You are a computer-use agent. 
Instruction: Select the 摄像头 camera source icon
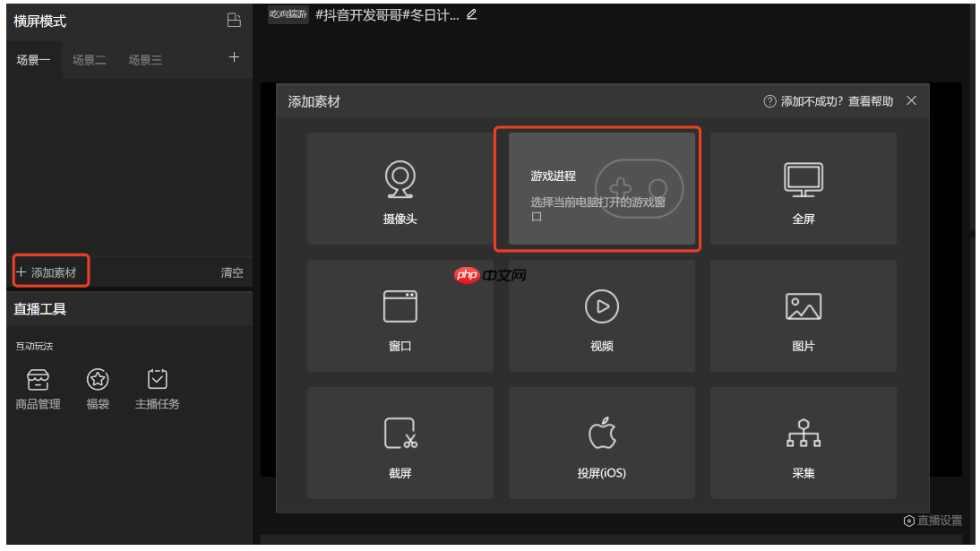pyautogui.click(x=400, y=188)
